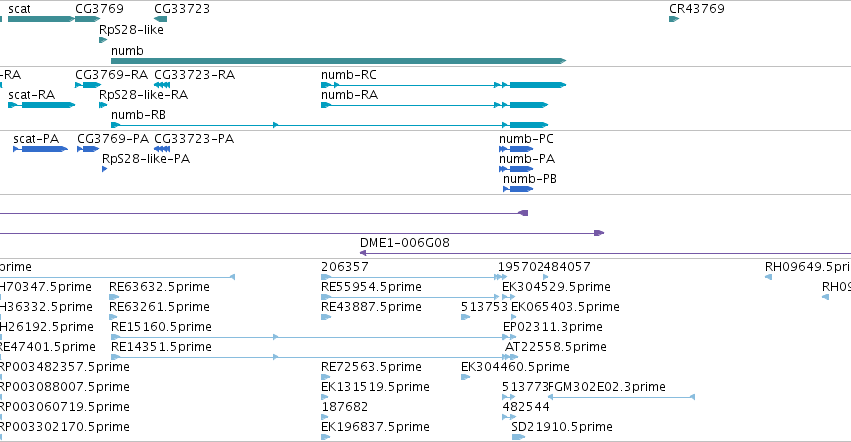Select the scat-PA protein label
851x442 pixels.
pyautogui.click(x=36, y=139)
